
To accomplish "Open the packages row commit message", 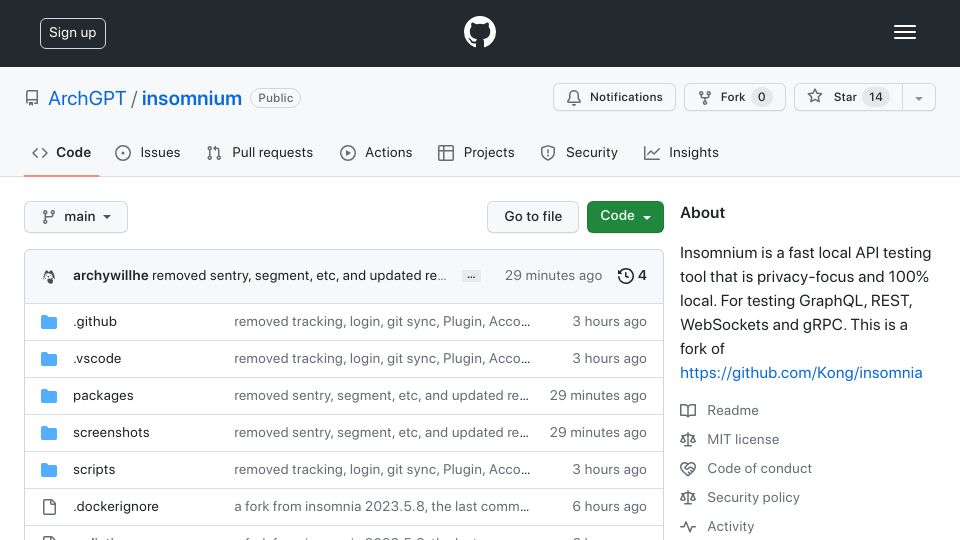I will pyautogui.click(x=381, y=396).
